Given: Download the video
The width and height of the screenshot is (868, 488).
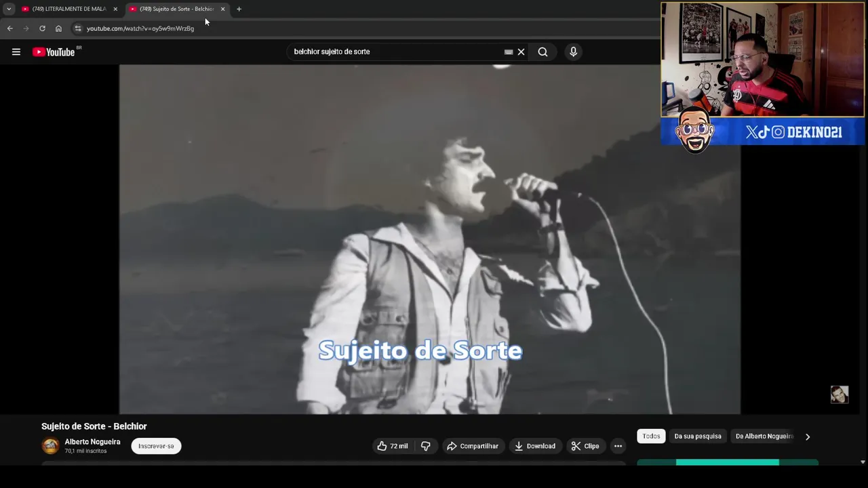Looking at the screenshot, I should (535, 446).
